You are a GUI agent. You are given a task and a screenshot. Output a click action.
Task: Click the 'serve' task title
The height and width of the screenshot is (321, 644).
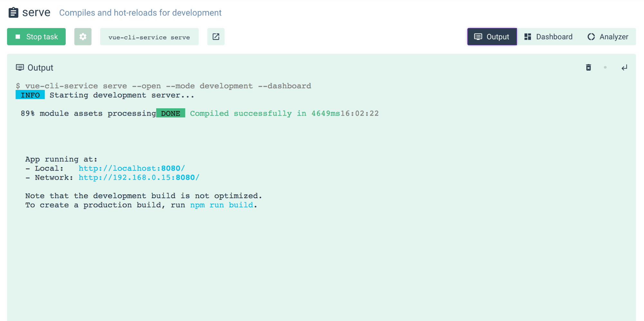[36, 13]
